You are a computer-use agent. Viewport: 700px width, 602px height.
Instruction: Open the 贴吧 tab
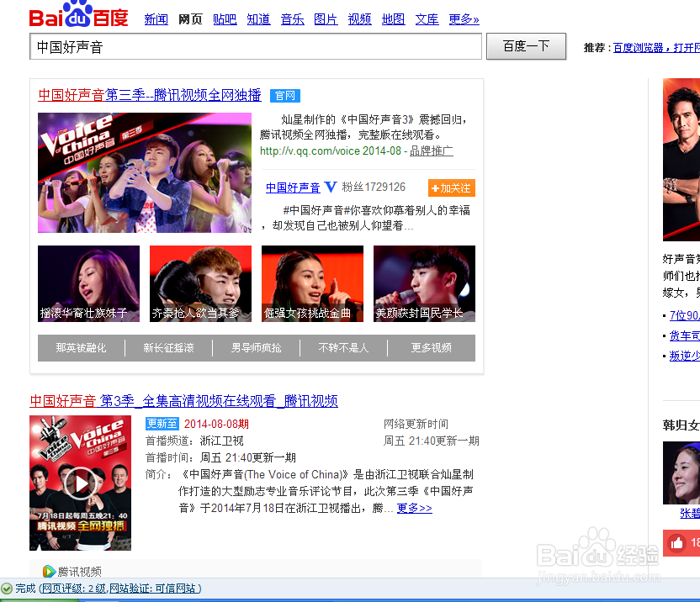(225, 19)
